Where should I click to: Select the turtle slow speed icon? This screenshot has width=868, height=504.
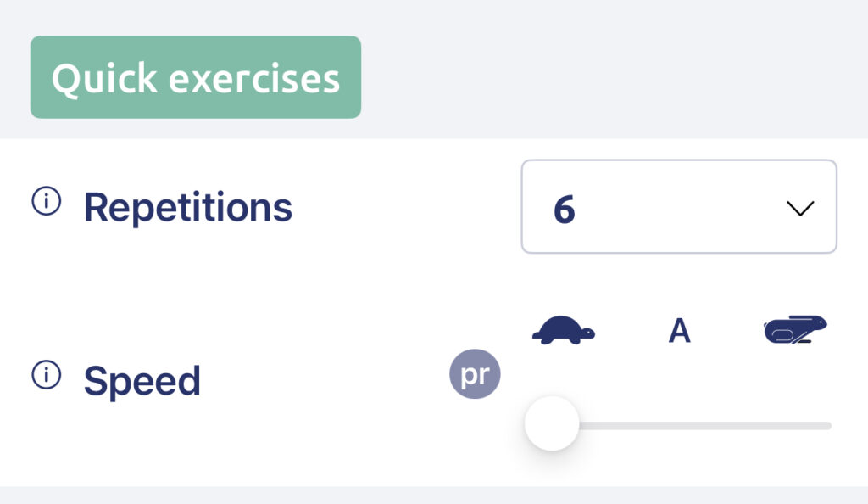click(x=563, y=330)
